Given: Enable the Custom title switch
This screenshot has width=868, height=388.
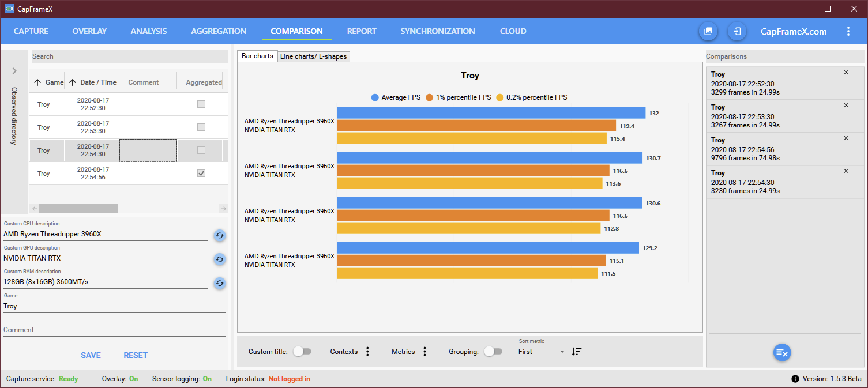Looking at the screenshot, I should pos(302,352).
